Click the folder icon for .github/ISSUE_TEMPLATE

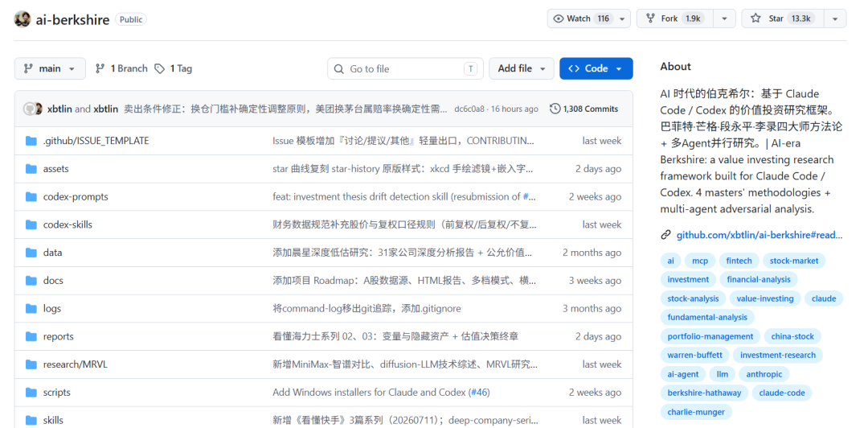(x=31, y=141)
